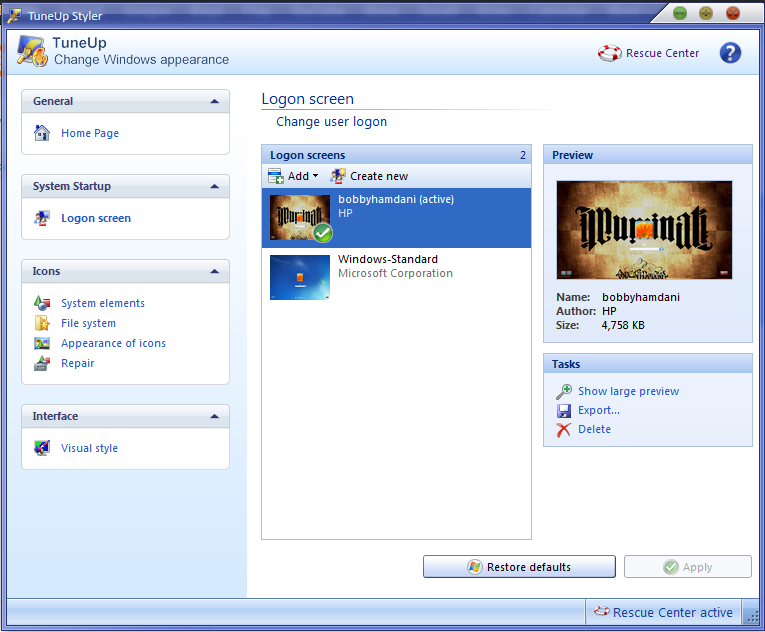Show large preview task link
765x632 pixels.
point(628,391)
